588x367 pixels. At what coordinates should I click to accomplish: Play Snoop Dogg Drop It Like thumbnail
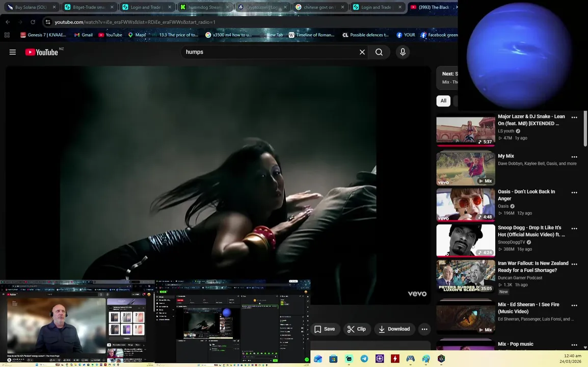coord(466,241)
